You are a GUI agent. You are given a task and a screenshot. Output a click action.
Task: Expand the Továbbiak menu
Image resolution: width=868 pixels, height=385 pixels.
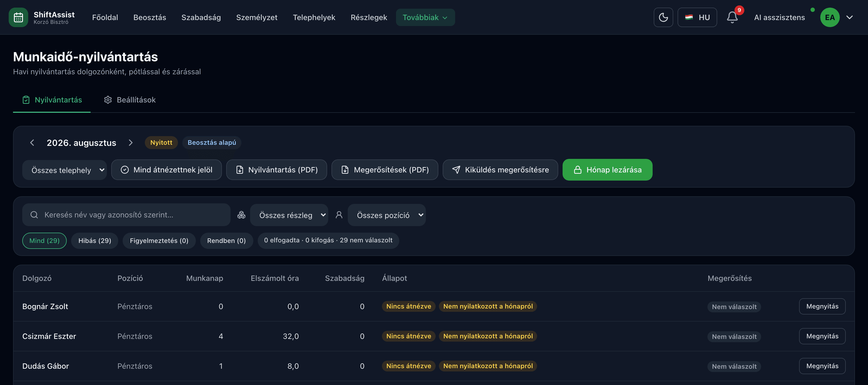(x=425, y=18)
